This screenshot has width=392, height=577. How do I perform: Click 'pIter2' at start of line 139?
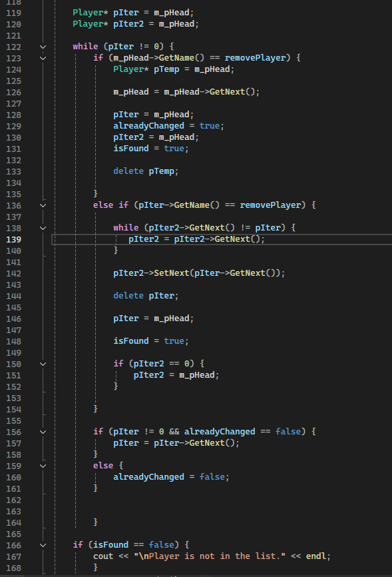(x=143, y=239)
